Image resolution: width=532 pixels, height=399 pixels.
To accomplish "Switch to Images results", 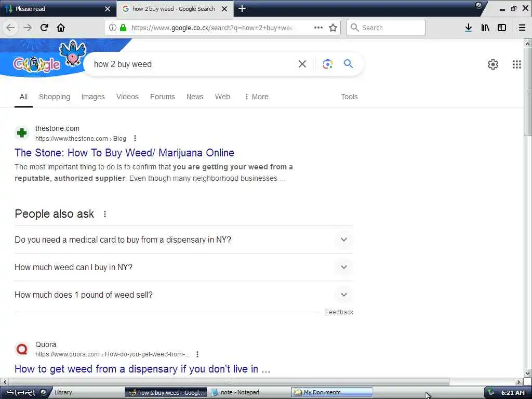I will tap(93, 97).
